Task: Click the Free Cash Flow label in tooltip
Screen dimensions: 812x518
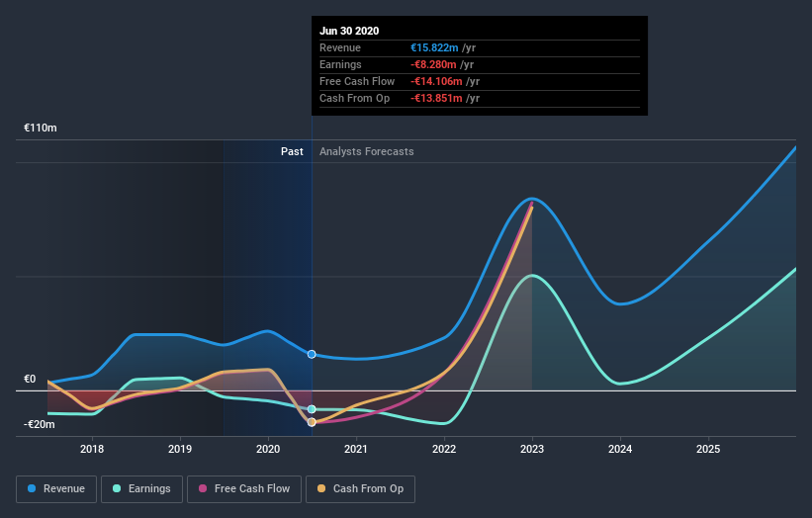Action: click(357, 81)
